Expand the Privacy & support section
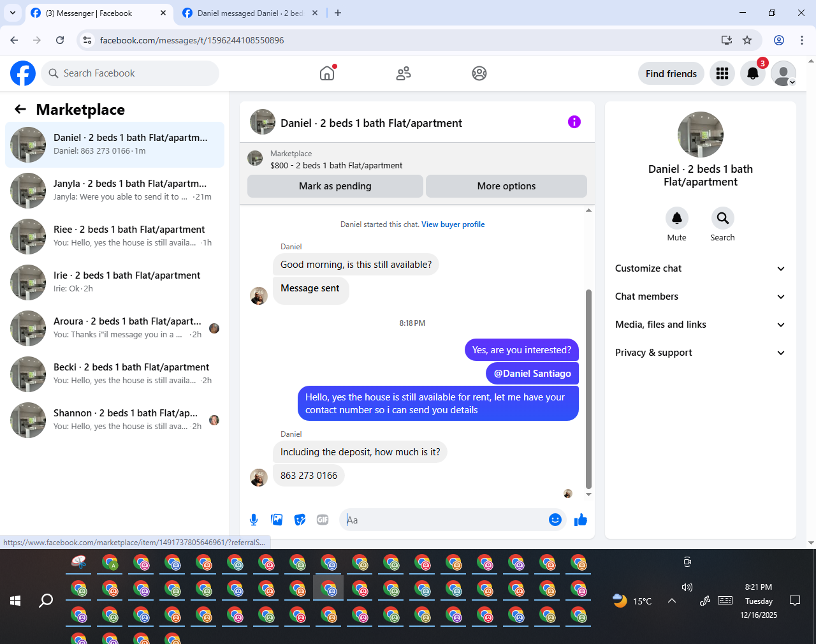The image size is (816, 644). (x=701, y=353)
